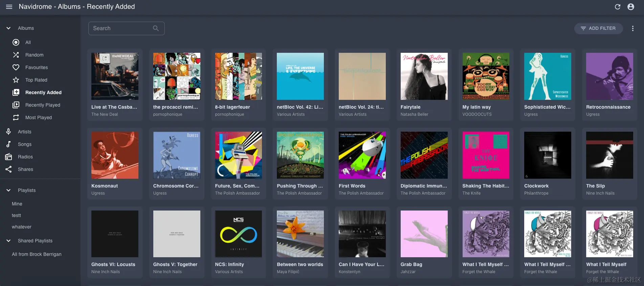Open Top Rated albums view

point(36,80)
